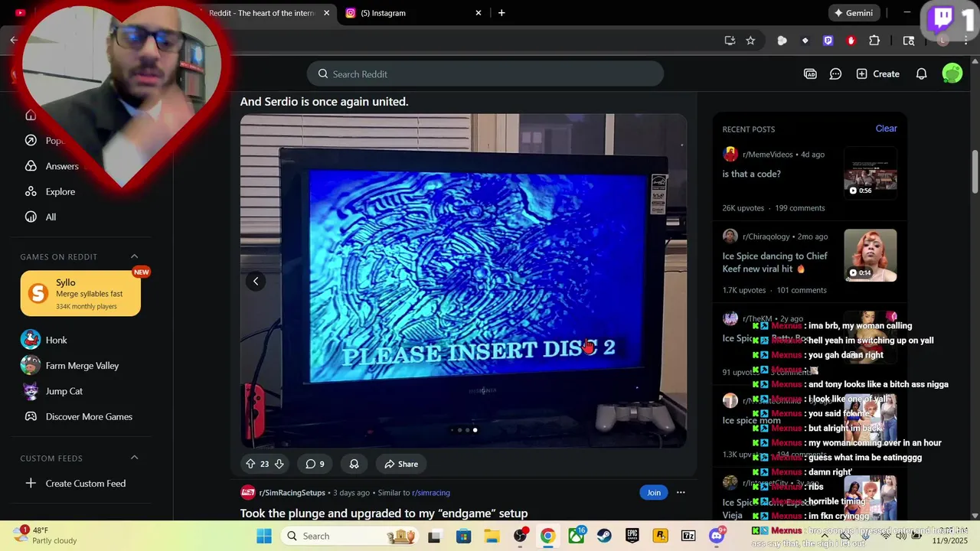
Task: Collapse the Games on Reddit section
Action: (x=134, y=256)
